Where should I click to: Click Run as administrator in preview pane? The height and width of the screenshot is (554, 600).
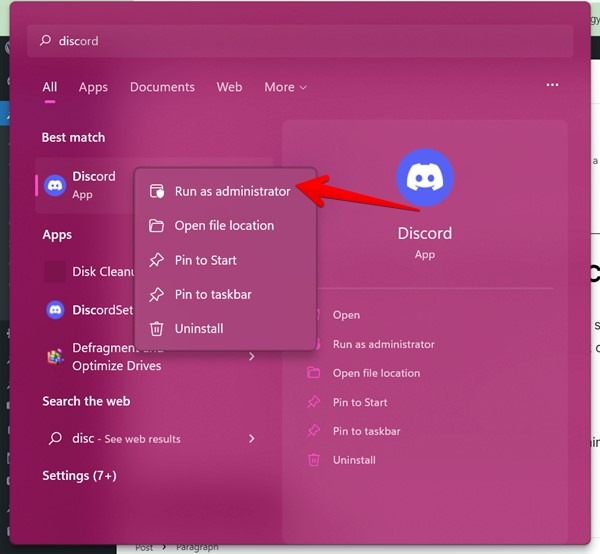[383, 344]
